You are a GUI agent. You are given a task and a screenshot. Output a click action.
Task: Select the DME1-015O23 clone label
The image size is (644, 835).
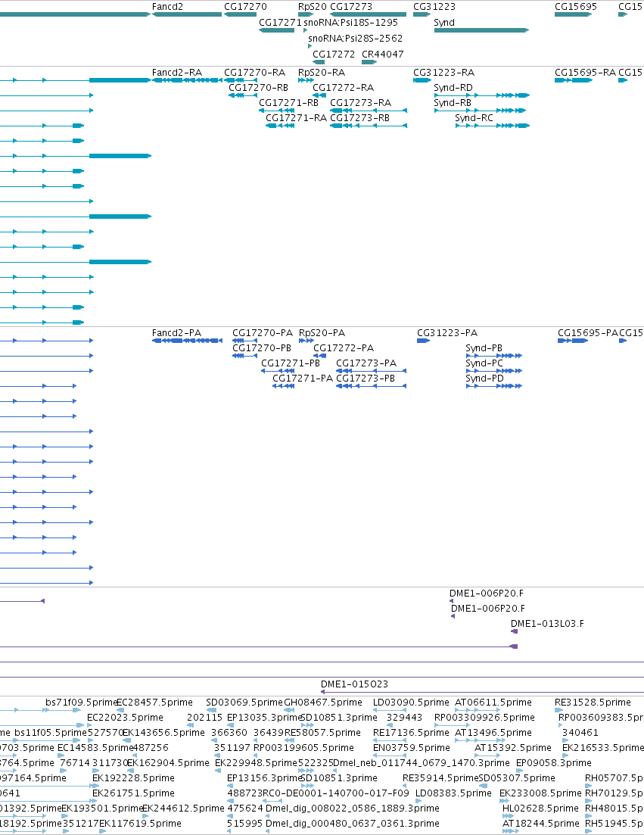pyautogui.click(x=354, y=684)
